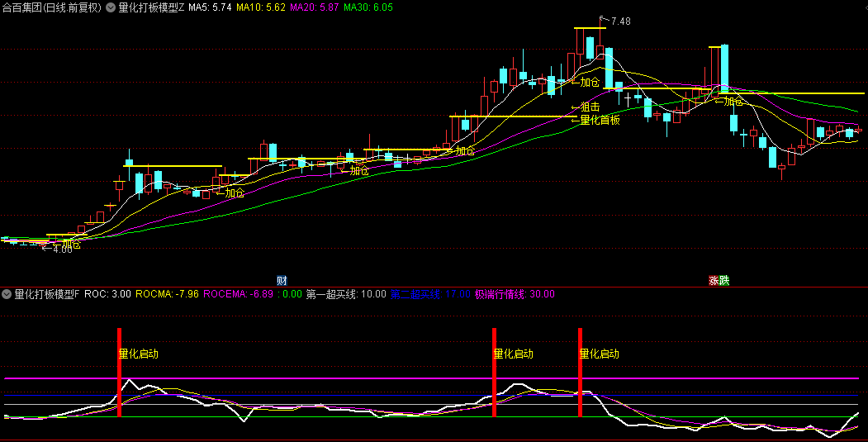Click the ROCEMA: -6.89 value

click(238, 294)
